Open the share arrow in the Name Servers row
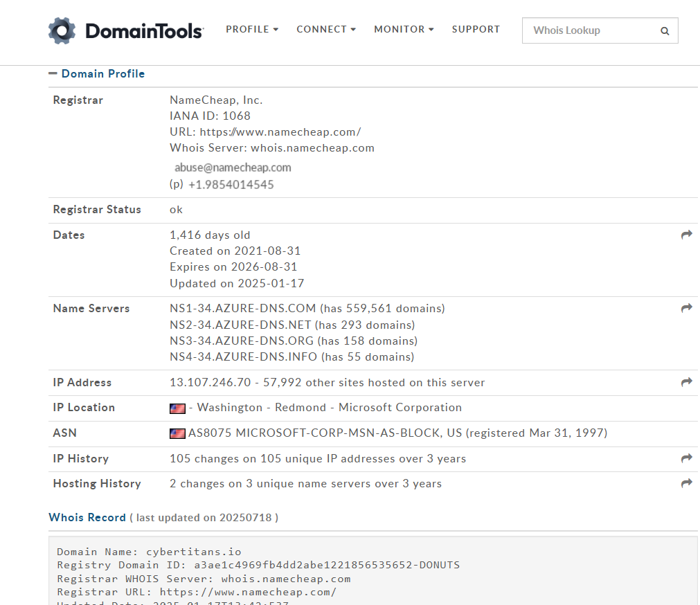The height and width of the screenshot is (605, 700). point(687,308)
